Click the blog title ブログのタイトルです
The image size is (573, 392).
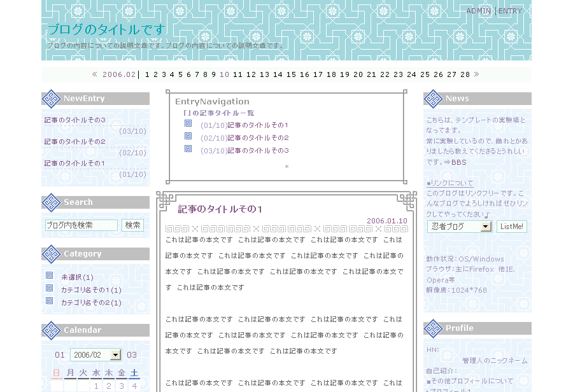pos(106,30)
